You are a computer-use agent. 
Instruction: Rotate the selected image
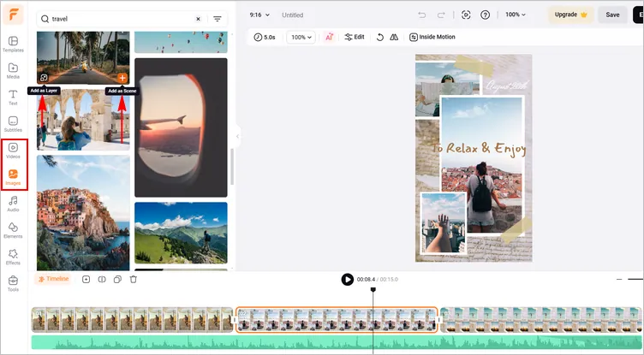click(x=380, y=37)
